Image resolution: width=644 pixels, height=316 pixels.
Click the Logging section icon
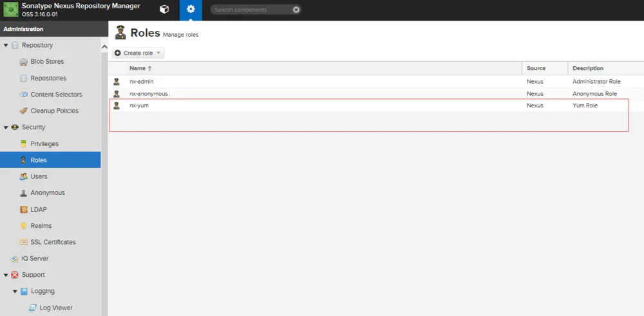[24, 292]
